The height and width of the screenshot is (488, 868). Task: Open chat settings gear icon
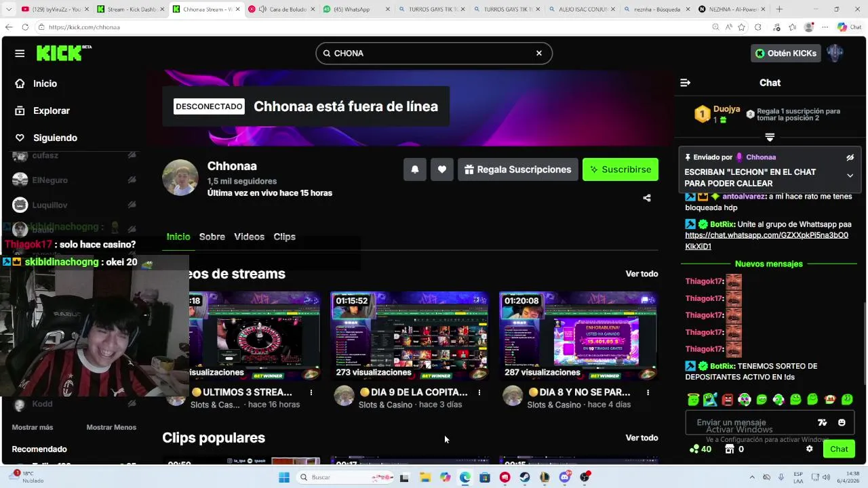click(x=809, y=449)
